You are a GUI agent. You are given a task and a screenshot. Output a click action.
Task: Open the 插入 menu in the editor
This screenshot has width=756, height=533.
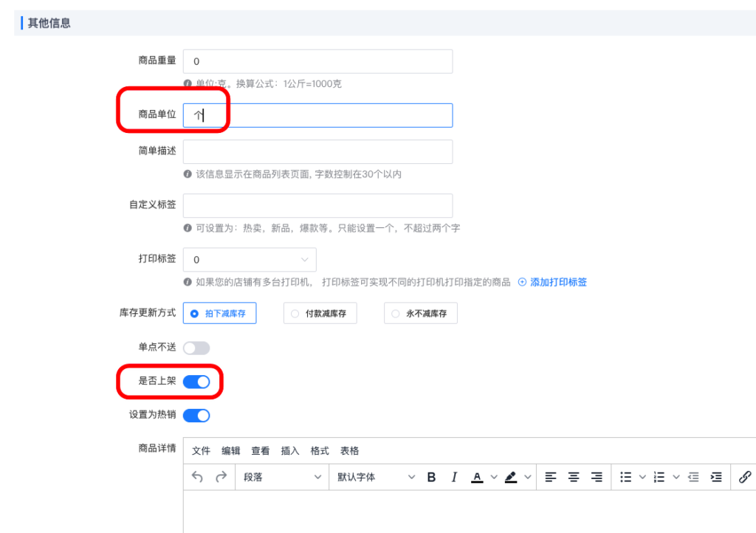point(289,451)
